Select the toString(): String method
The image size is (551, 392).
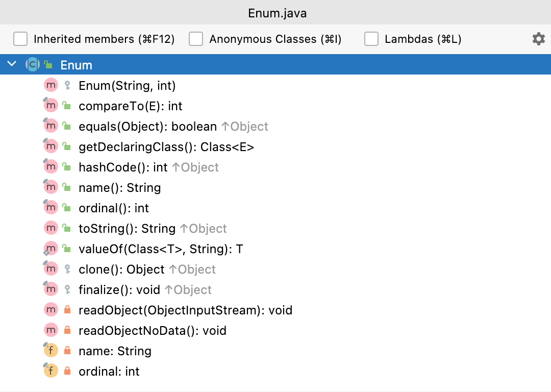point(127,229)
